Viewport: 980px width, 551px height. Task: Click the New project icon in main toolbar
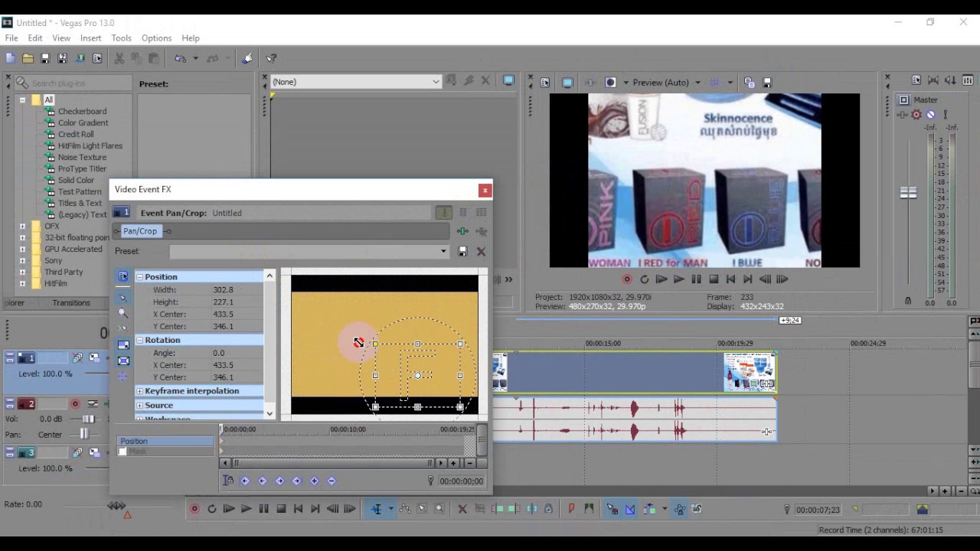(x=10, y=58)
